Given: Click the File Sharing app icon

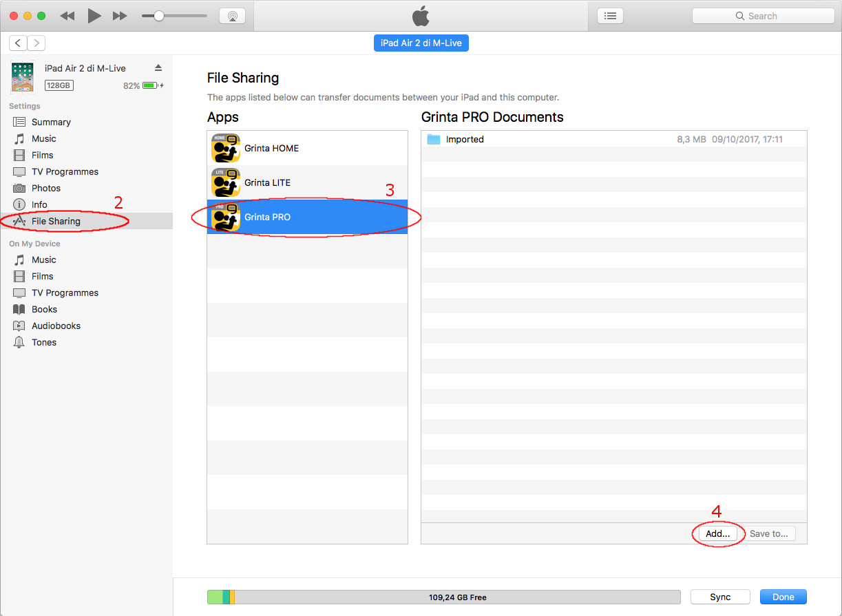Looking at the screenshot, I should click(19, 221).
